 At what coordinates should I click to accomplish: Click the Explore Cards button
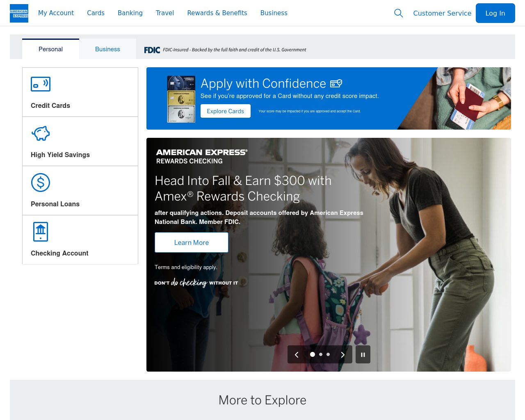[x=225, y=111]
